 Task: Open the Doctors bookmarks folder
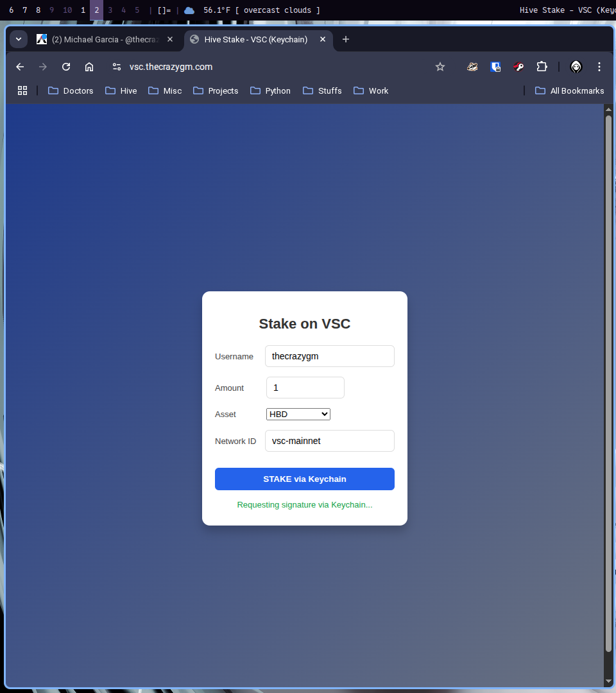[x=71, y=90]
